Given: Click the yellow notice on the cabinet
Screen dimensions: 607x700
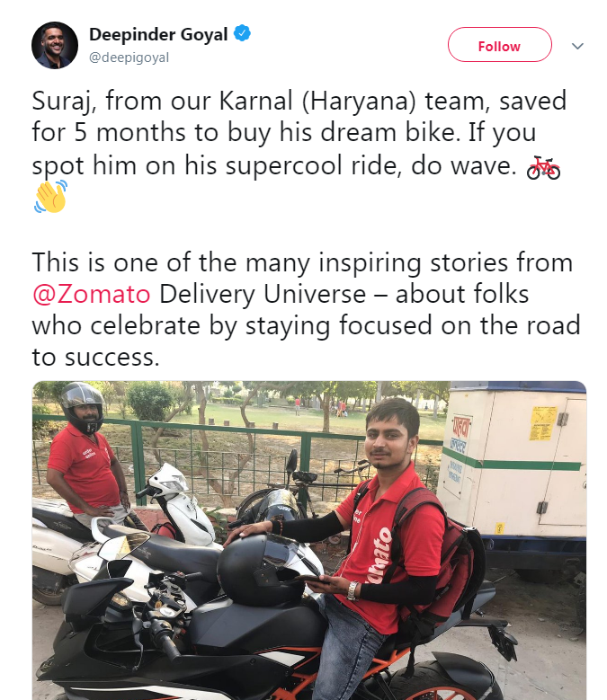Looking at the screenshot, I should point(543,423).
